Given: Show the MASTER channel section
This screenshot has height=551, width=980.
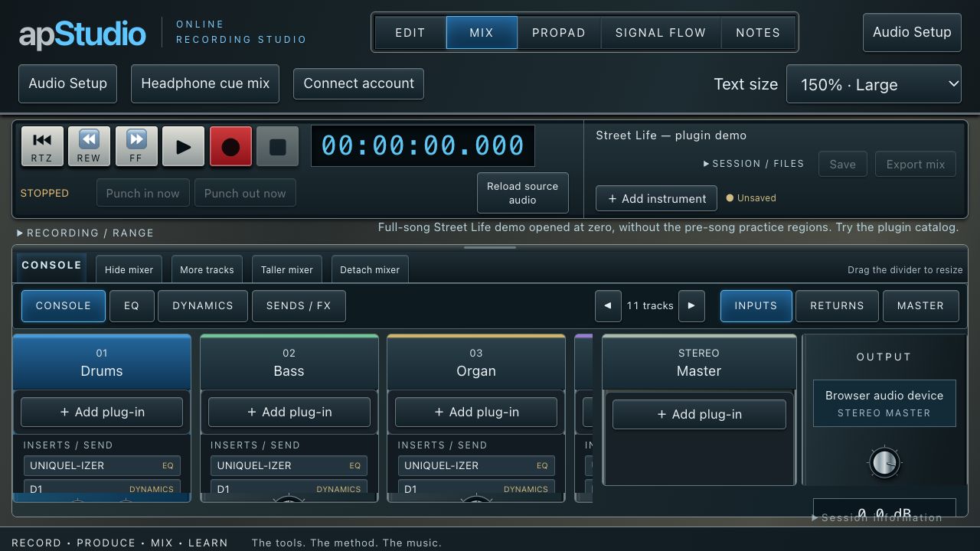Looking at the screenshot, I should click(920, 306).
